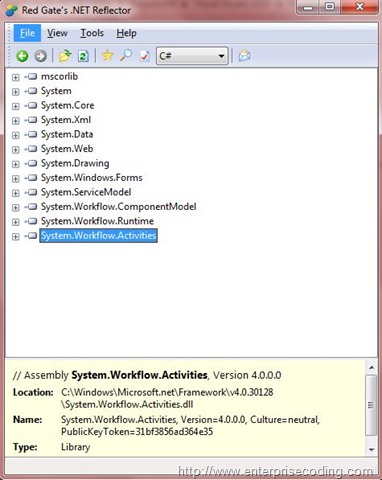This screenshot has width=382, height=480.
Task: Expand the System assembly node
Action: coord(15,92)
